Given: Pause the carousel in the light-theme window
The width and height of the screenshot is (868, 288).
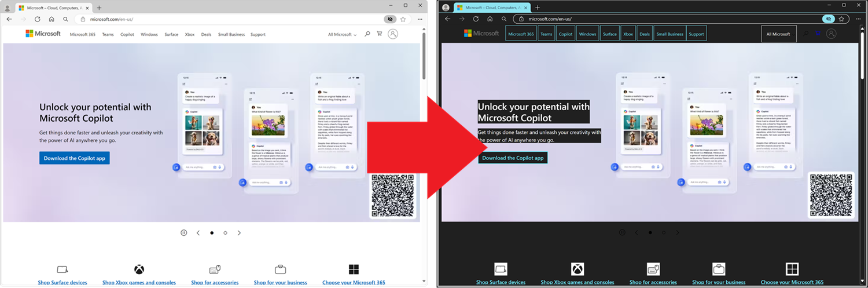Looking at the screenshot, I should [183, 232].
